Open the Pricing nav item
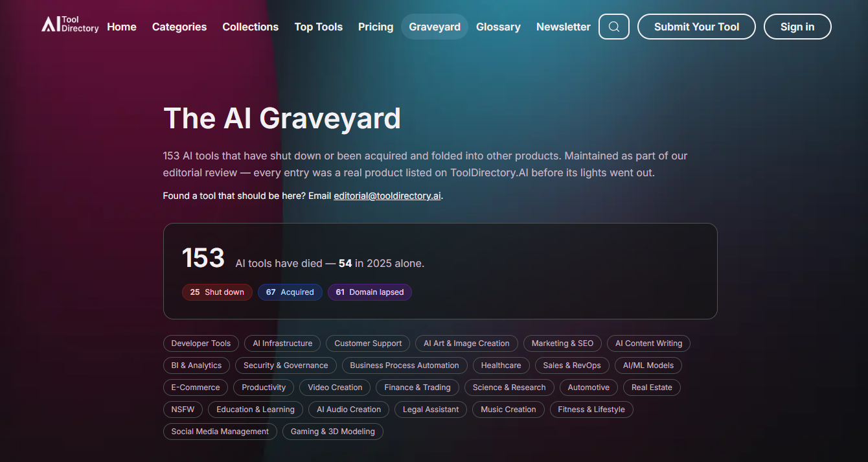The image size is (868, 462). coord(376,27)
